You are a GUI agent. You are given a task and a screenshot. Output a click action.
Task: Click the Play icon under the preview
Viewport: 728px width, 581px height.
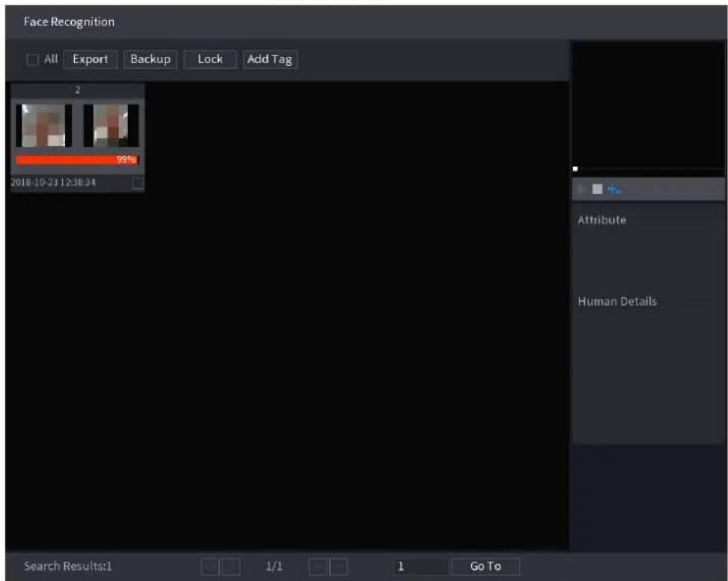[x=581, y=189]
